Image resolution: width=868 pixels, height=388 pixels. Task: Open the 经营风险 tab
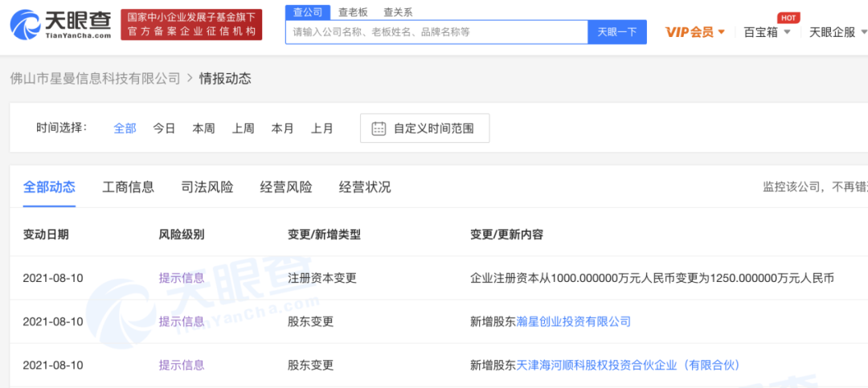(x=286, y=187)
